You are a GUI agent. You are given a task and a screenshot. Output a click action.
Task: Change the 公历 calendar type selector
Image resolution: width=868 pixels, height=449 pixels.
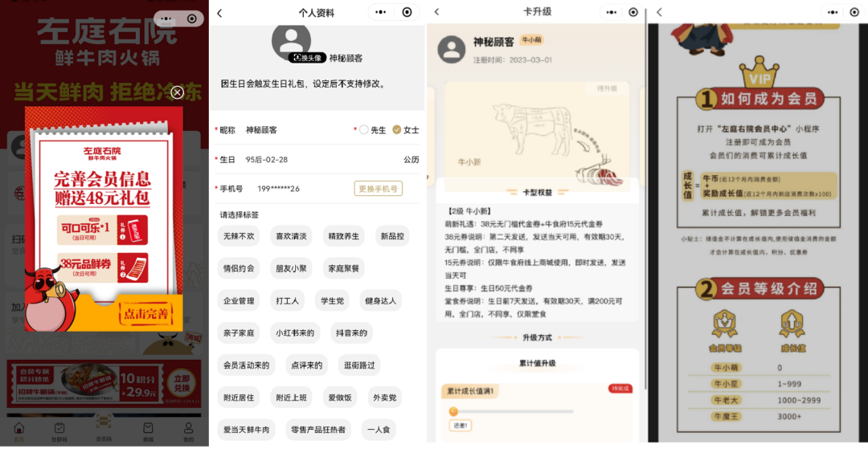[x=411, y=160]
